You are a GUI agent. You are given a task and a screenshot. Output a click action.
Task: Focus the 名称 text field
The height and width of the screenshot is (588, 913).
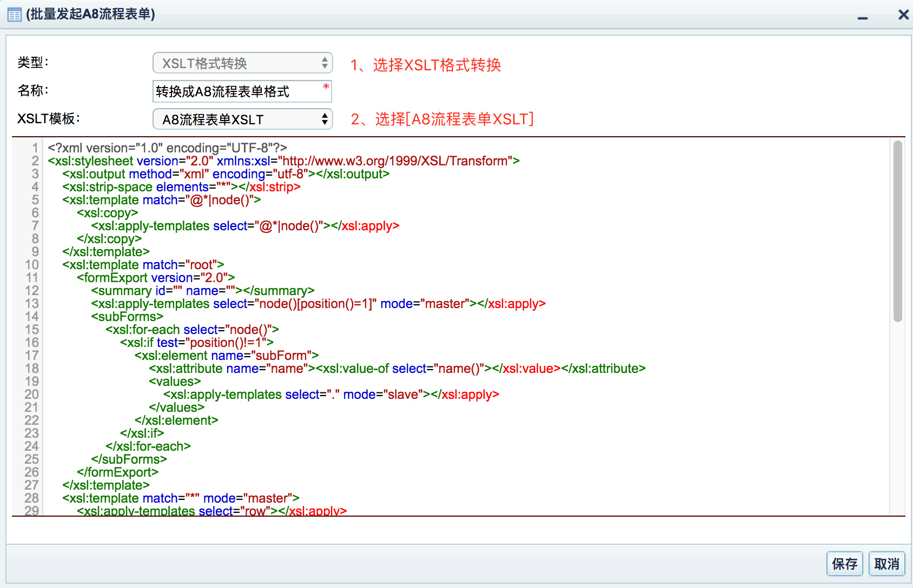tap(238, 91)
